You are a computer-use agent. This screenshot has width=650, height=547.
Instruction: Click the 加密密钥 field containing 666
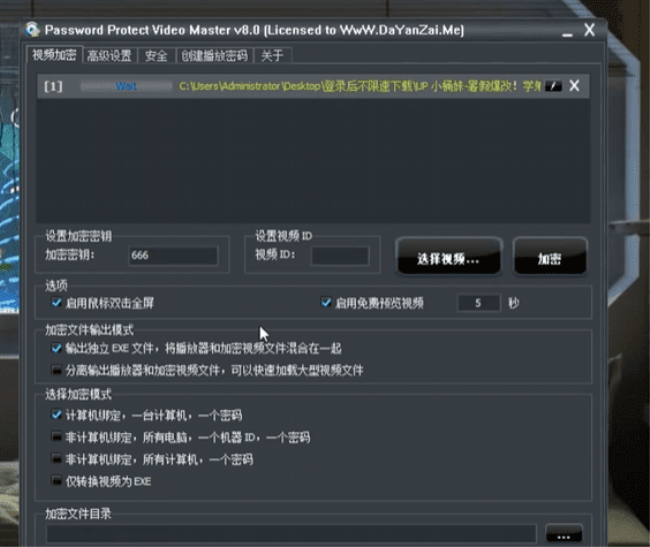pos(172,256)
